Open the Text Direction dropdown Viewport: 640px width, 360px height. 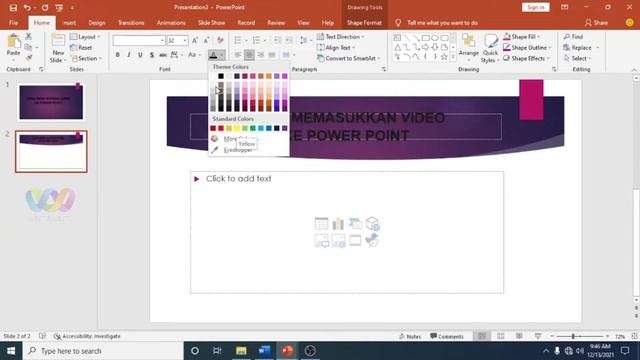pyautogui.click(x=341, y=37)
